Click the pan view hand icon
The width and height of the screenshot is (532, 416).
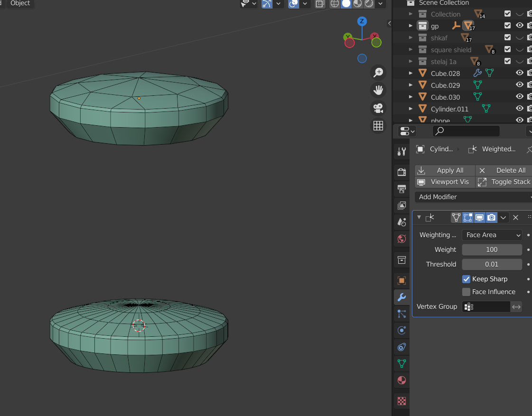click(x=378, y=90)
